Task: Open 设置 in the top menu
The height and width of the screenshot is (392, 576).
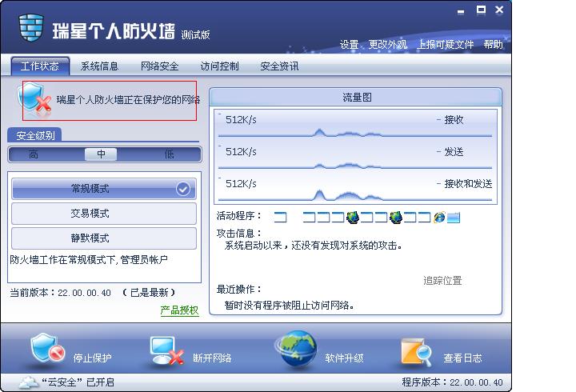Action: [349, 45]
